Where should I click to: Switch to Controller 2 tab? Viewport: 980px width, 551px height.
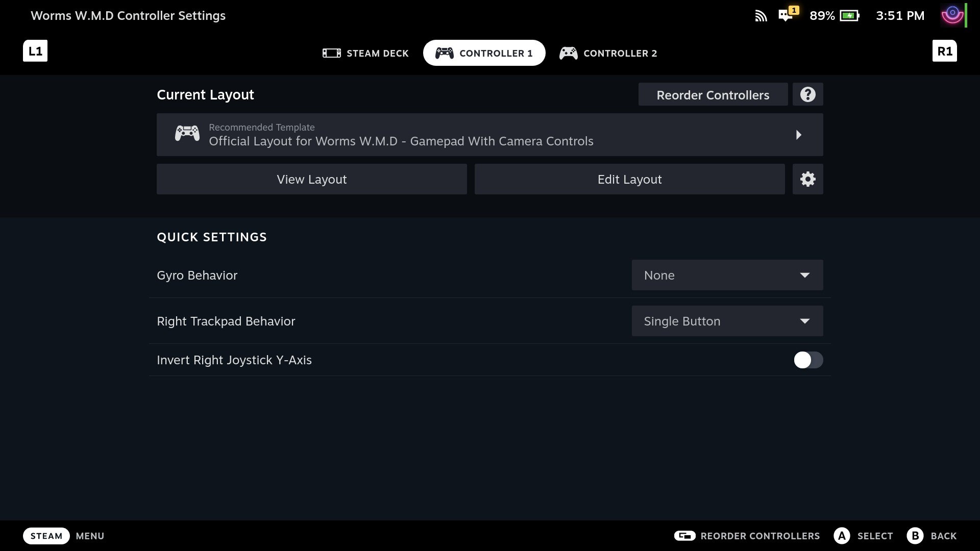pos(608,53)
